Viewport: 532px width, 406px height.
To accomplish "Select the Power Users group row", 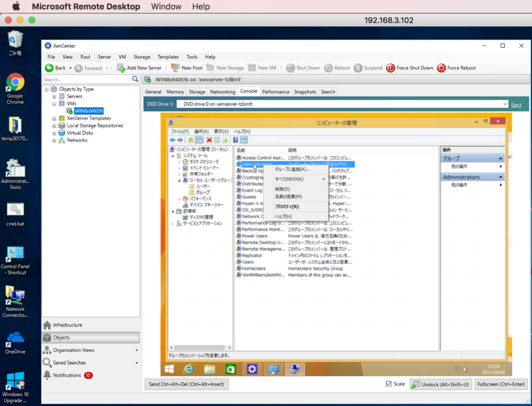I will (x=294, y=236).
